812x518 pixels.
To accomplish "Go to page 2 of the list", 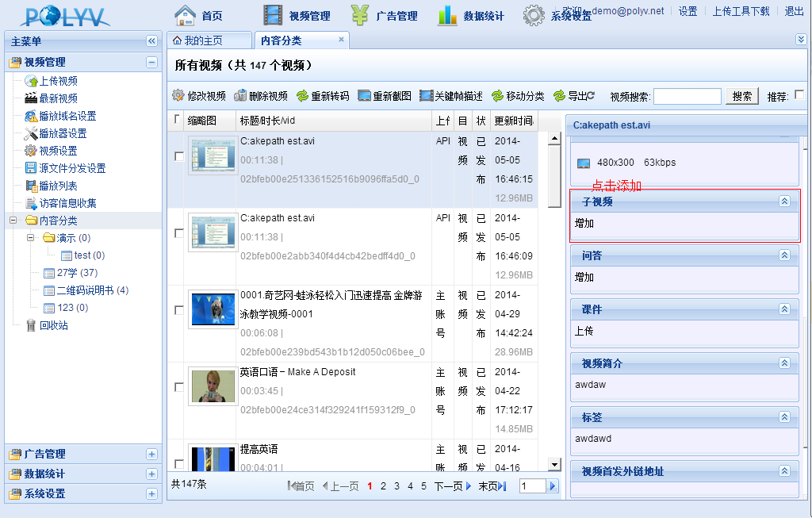I will (383, 486).
